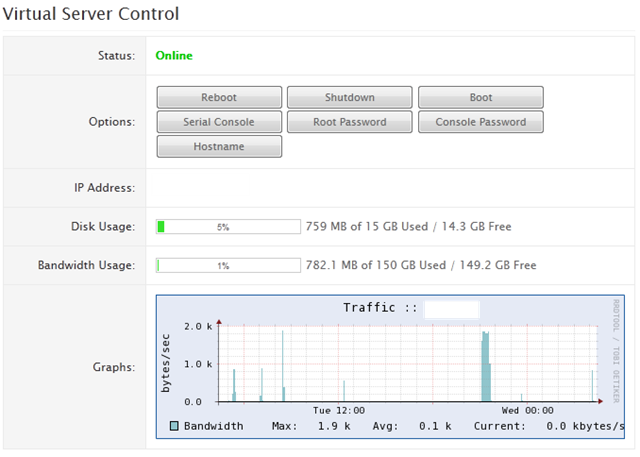Image resolution: width=640 pixels, height=457 pixels.
Task: Click the Disk Usage progress bar
Action: (228, 226)
